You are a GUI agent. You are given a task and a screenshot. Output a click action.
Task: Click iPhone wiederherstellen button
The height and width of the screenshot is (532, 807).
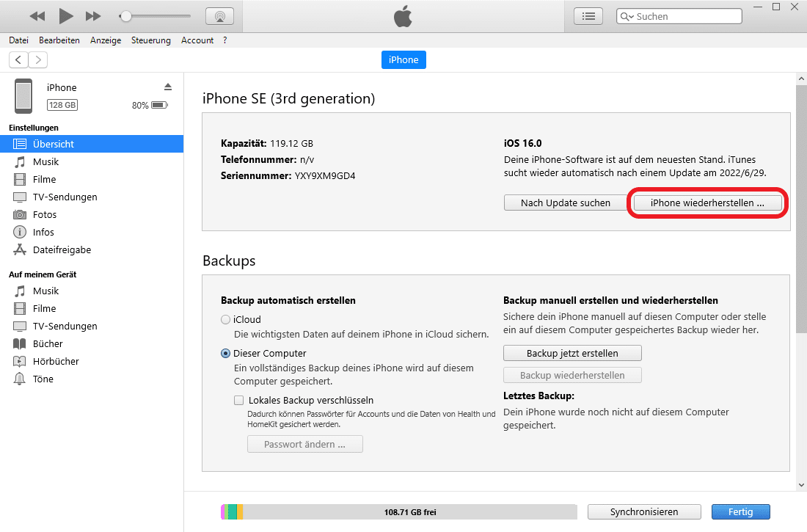(708, 203)
